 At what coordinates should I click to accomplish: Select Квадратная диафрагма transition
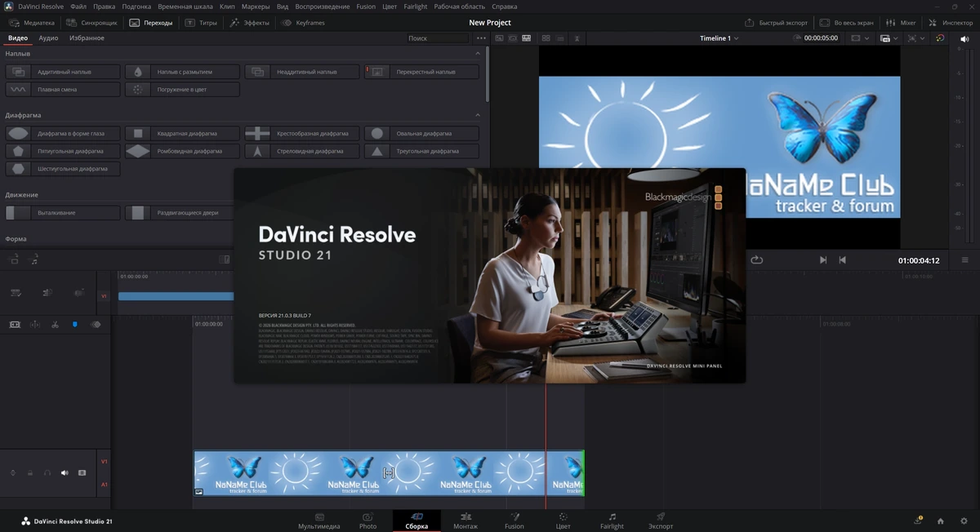point(182,133)
